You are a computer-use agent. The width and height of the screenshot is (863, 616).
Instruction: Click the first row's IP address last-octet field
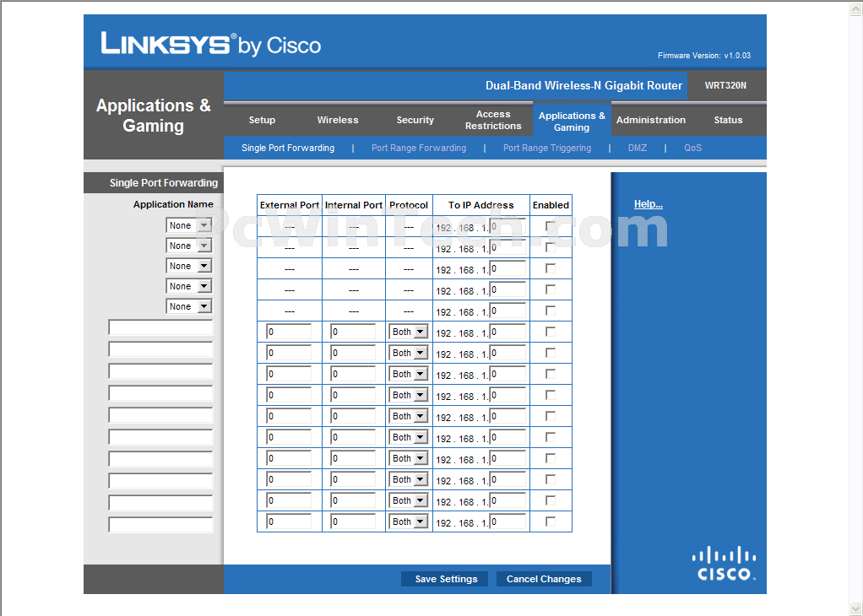coord(507,226)
